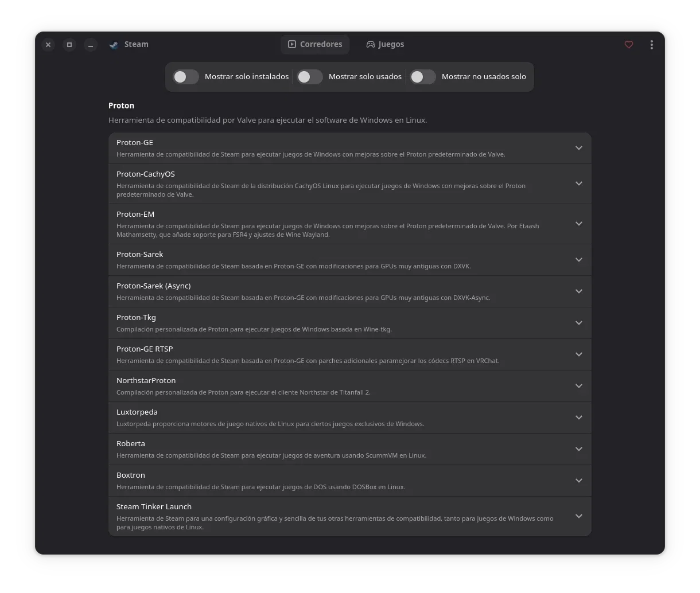Select the Proton-GE title text
The image size is (700, 593).
click(135, 142)
